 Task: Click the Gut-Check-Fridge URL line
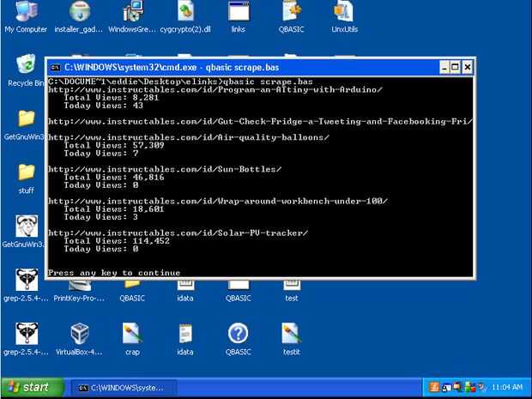(x=260, y=122)
